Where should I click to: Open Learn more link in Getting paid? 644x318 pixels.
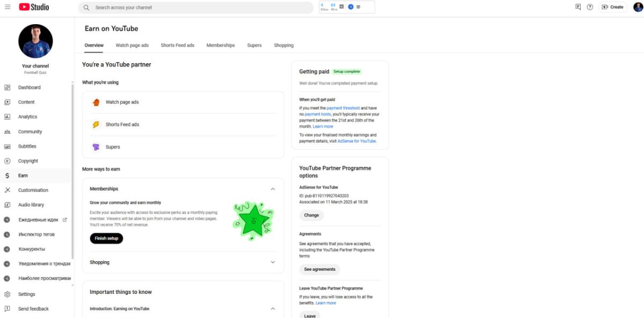point(323,127)
